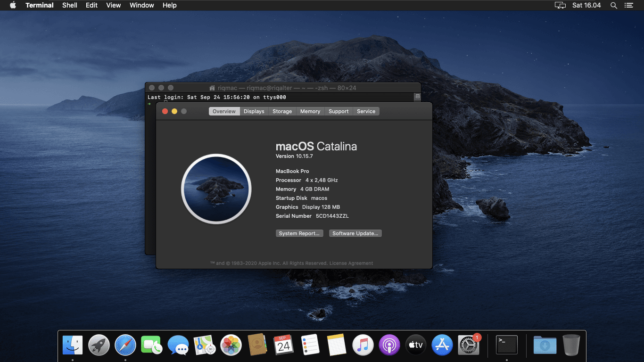
Task: Click the Processor 4 x 2,48 GHz line
Action: pyautogui.click(x=307, y=180)
